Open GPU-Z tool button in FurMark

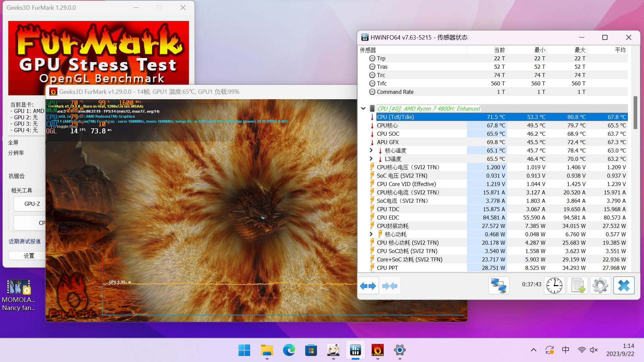point(30,204)
